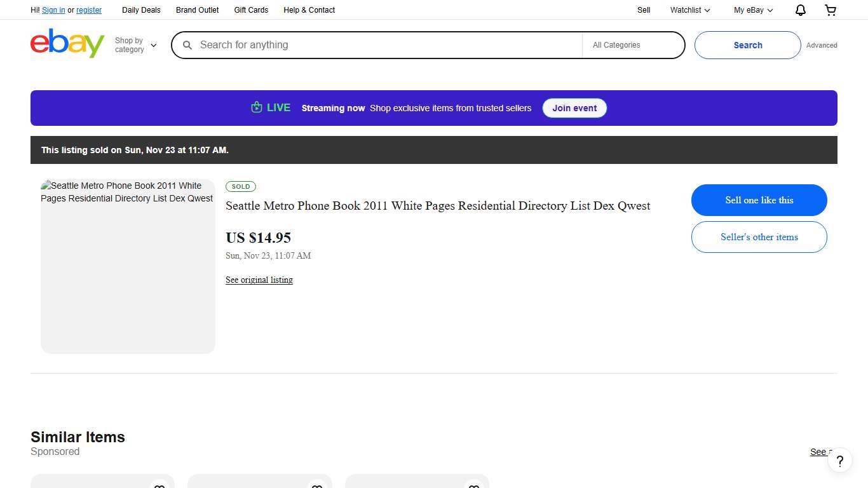
Task: Click the eBay logo
Action: tap(67, 43)
